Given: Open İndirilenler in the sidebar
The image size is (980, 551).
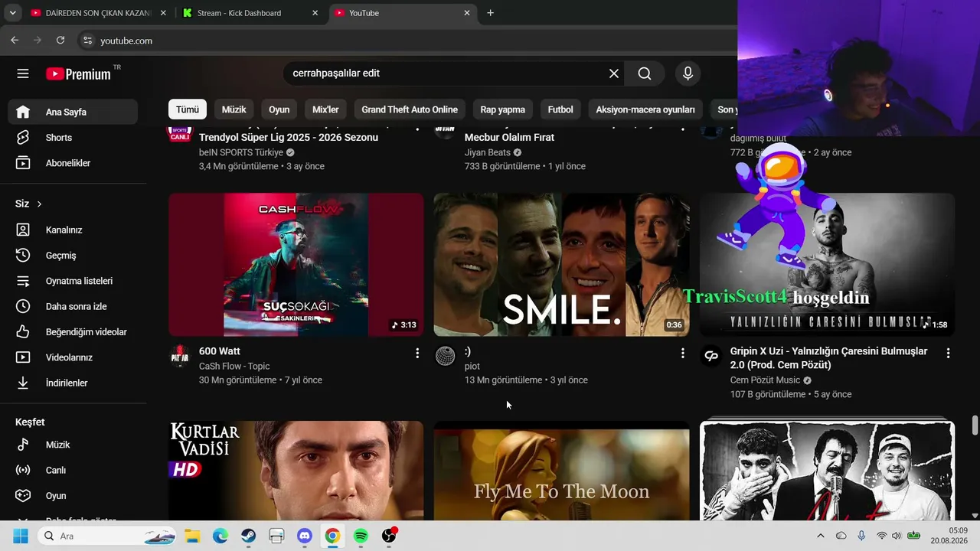Looking at the screenshot, I should point(73,383).
